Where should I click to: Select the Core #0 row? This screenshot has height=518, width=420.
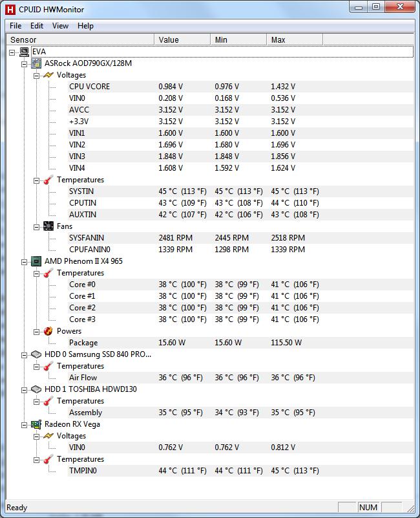click(x=240, y=285)
